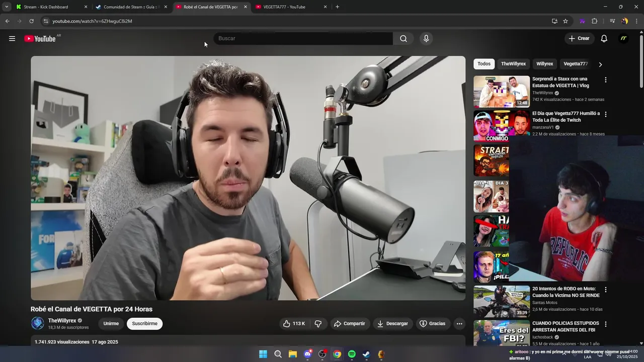Switch to VEGETTA777 - YouTube tab
The image size is (644, 362).
[x=291, y=7]
